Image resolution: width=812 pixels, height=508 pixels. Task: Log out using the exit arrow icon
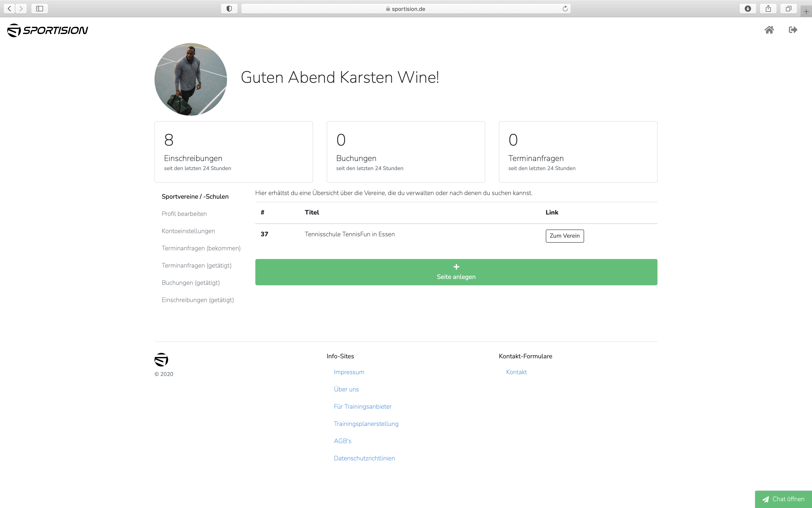point(793,30)
